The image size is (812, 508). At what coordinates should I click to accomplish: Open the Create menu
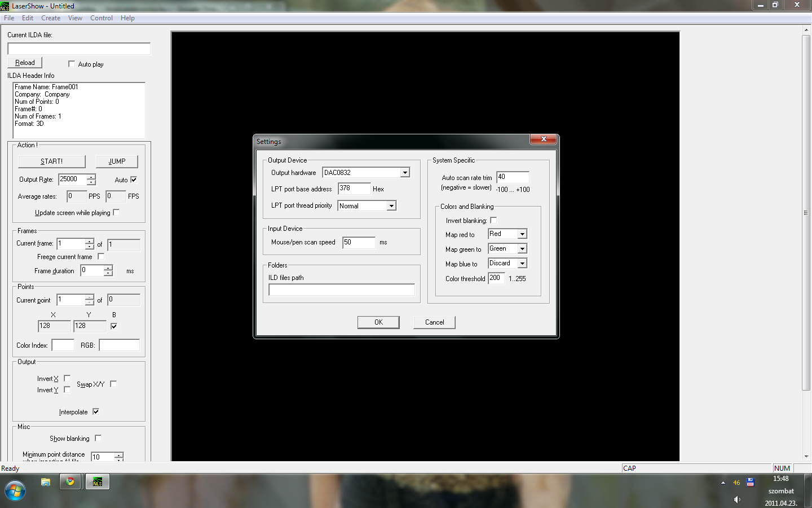[x=51, y=18]
